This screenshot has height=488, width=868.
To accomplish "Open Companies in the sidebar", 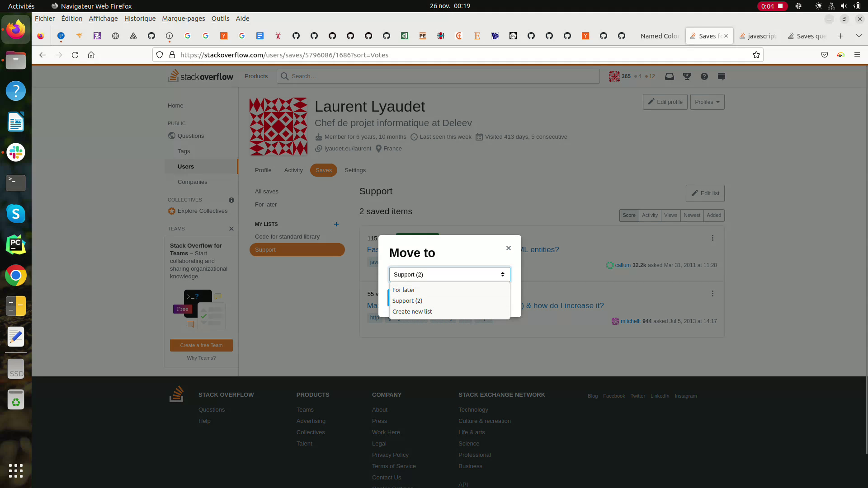I will pyautogui.click(x=193, y=182).
